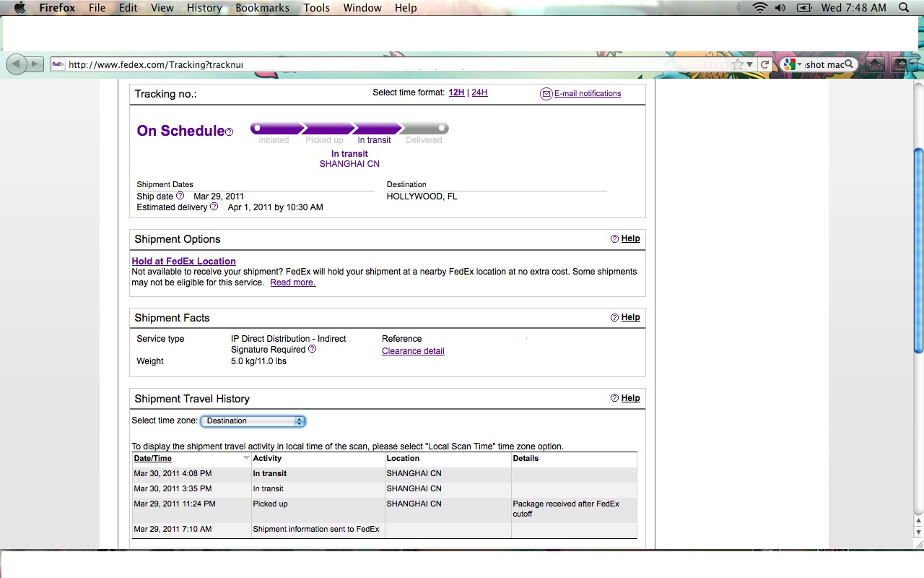Open the Window menu
Image resolution: width=924 pixels, height=578 pixels.
click(x=362, y=8)
